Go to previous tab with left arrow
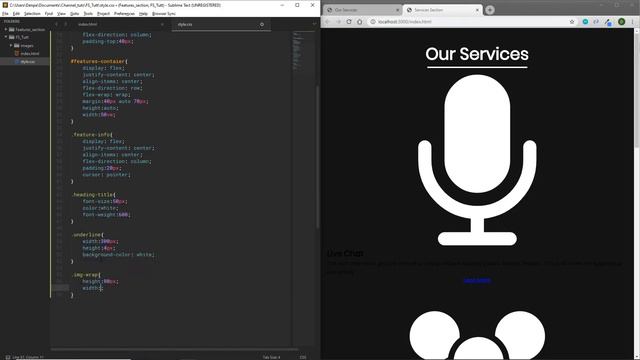Viewport: 640px width, 360px height. tap(56, 24)
